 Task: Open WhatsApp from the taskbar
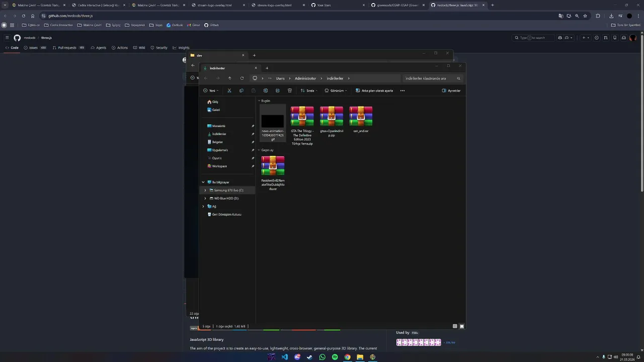pos(323,357)
